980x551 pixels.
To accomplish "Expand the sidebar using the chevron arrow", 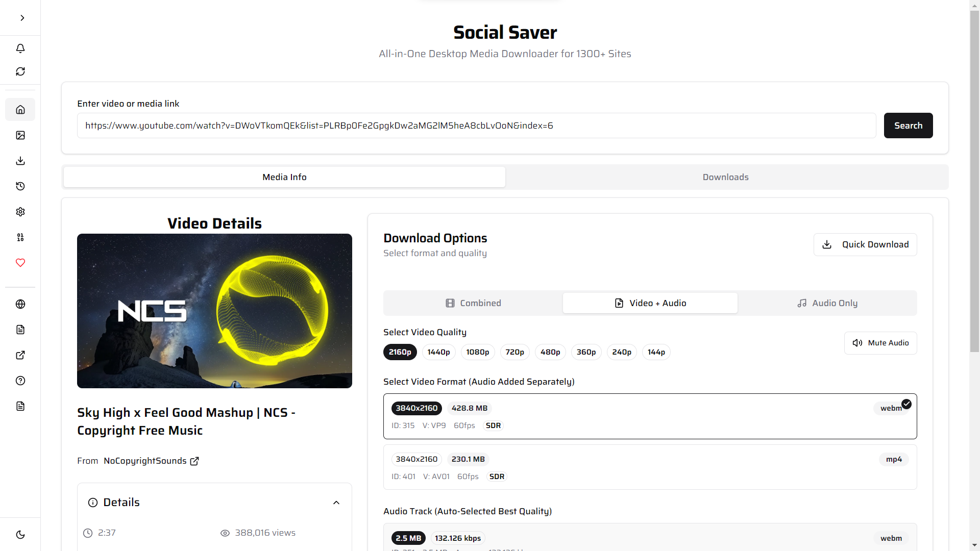I will click(22, 18).
